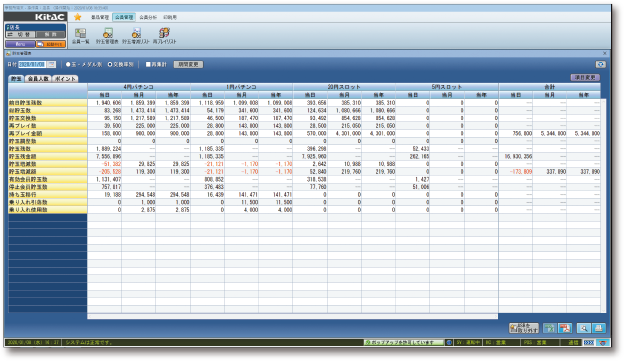Open the menu tab left of 会員管理
Screen dimensions: 624x361
pyautogui.click(x=100, y=17)
